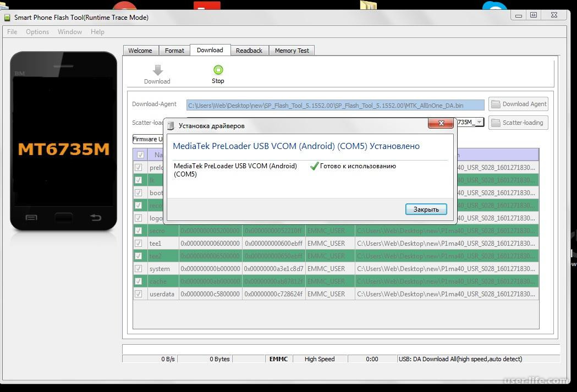Image resolution: width=577 pixels, height=392 pixels.
Task: Click the red X on the driver dialog
Action: pyautogui.click(x=441, y=123)
